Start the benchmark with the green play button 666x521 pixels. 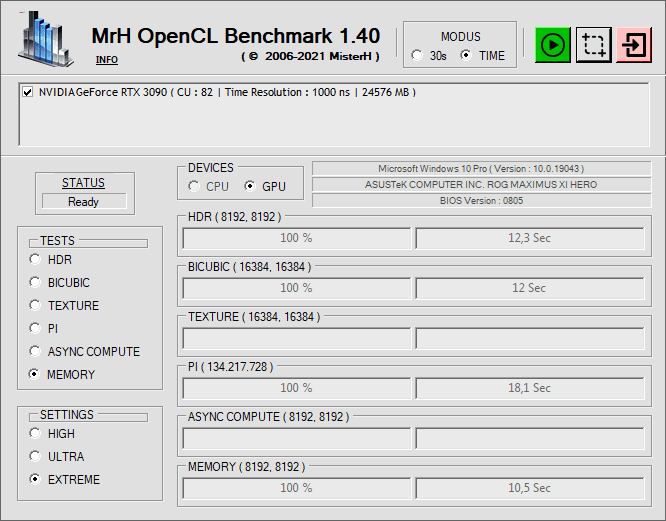(552, 45)
